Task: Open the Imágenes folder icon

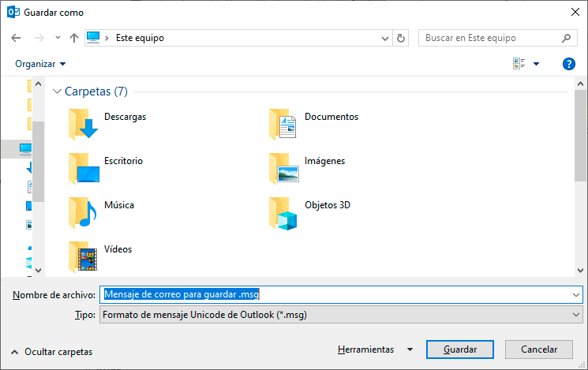Action: (283, 166)
